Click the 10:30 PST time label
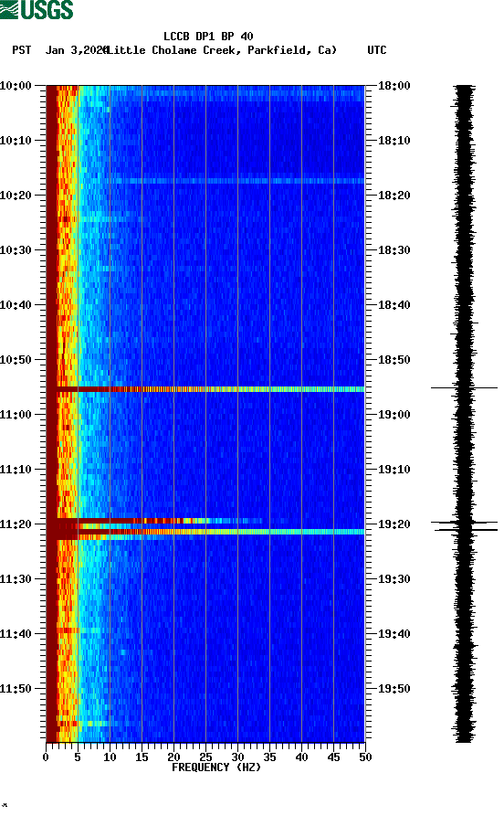The height and width of the screenshot is (815, 504). click(x=16, y=250)
